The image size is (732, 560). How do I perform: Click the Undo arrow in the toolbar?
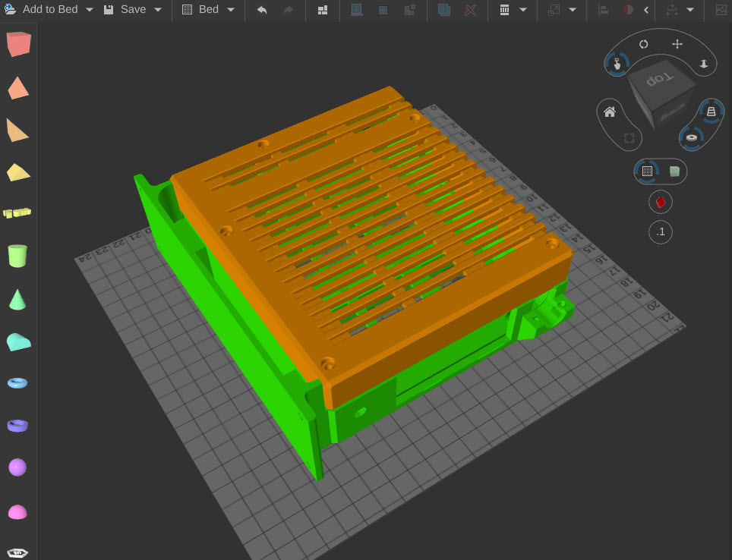point(262,10)
